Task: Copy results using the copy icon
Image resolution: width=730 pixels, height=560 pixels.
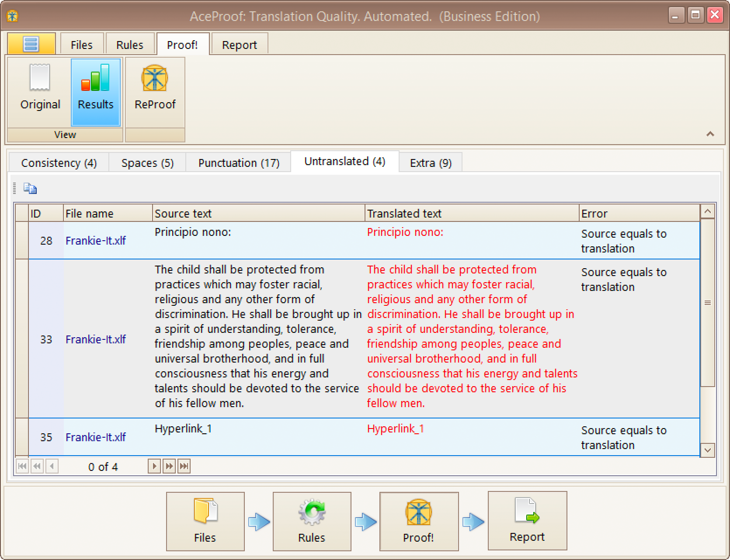Action: 30,188
